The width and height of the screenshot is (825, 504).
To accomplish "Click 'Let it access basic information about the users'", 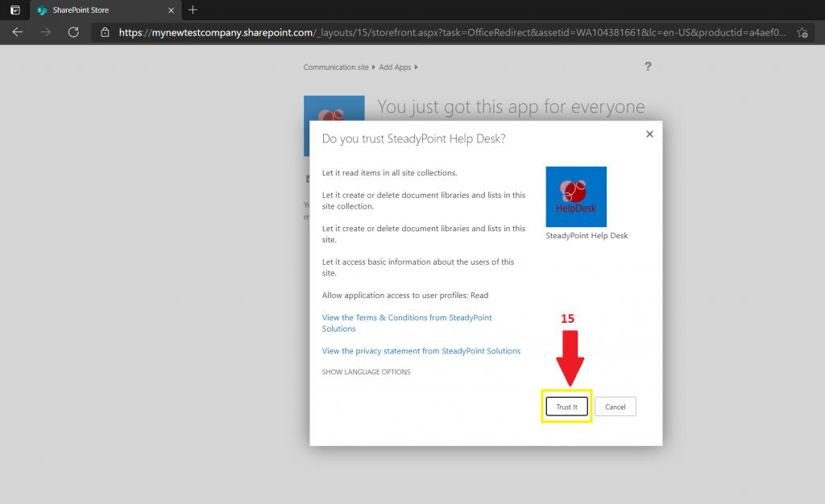I will tap(418, 267).
